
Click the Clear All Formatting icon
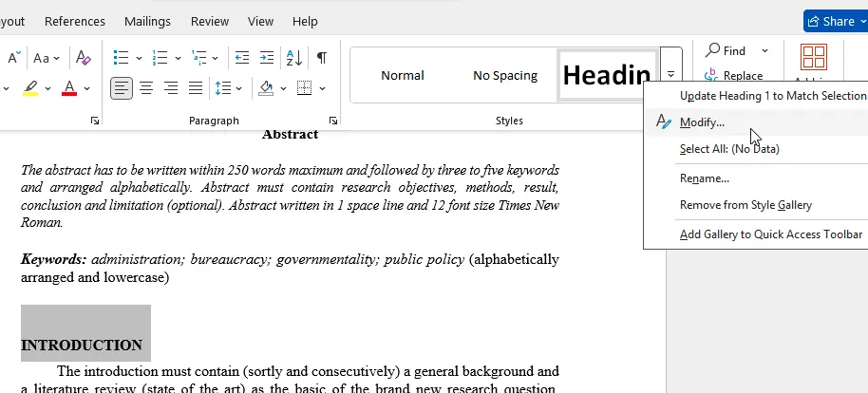click(84, 58)
